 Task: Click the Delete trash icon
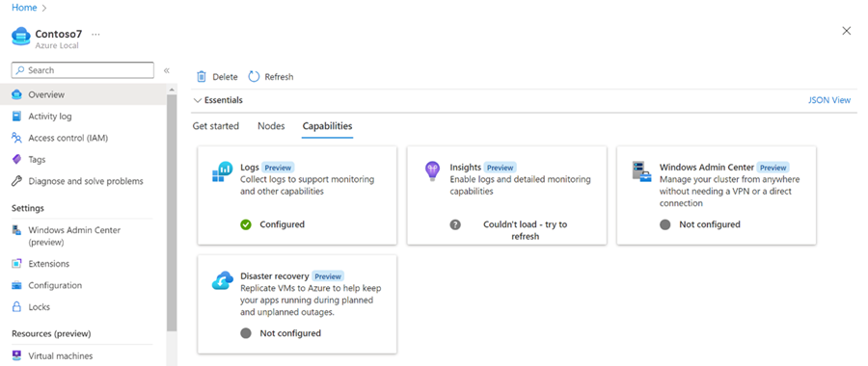(202, 77)
